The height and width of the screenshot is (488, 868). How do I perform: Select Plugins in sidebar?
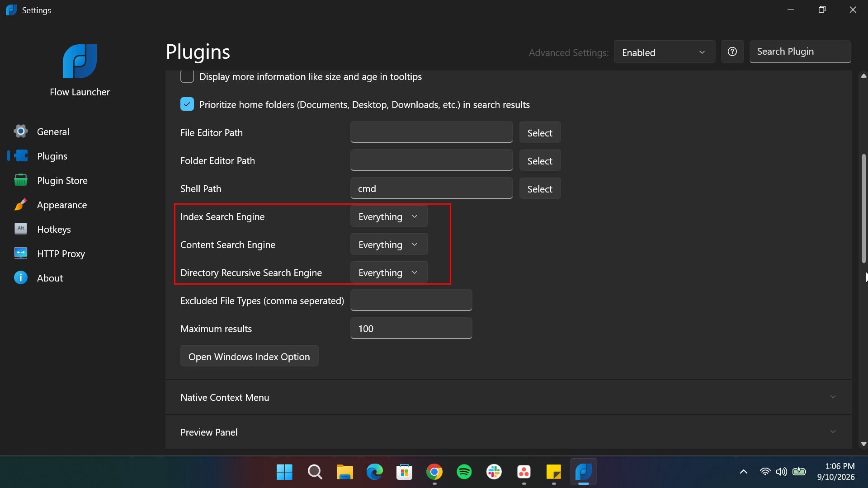point(52,156)
